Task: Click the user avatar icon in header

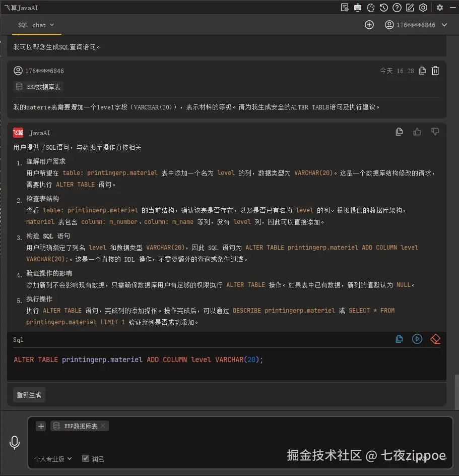Action: click(389, 25)
